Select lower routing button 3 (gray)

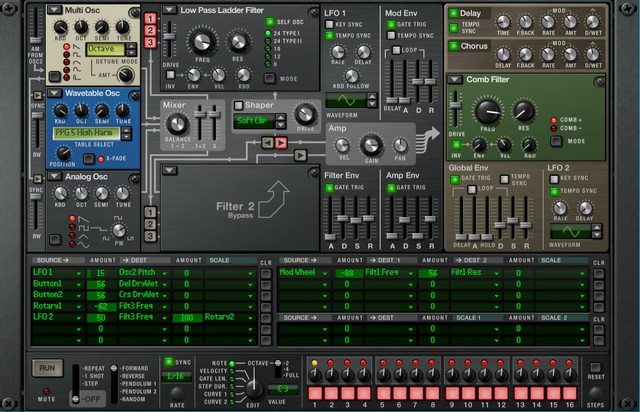pos(150,236)
